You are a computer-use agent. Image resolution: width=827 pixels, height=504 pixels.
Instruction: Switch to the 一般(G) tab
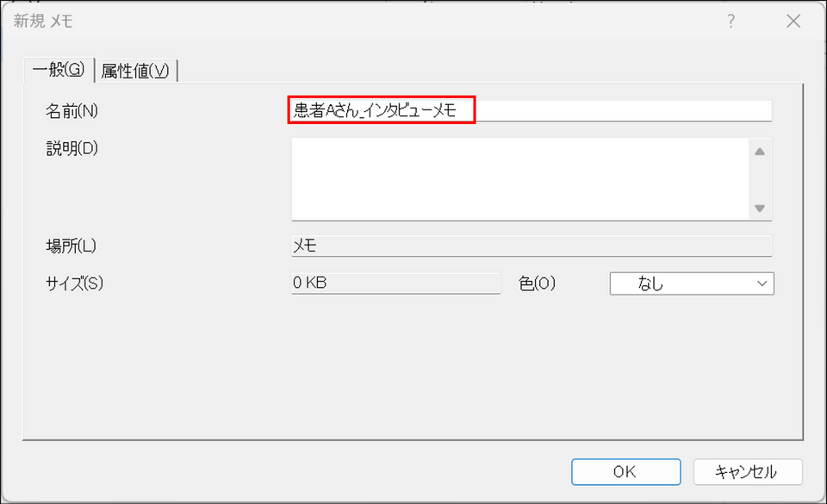click(x=59, y=71)
